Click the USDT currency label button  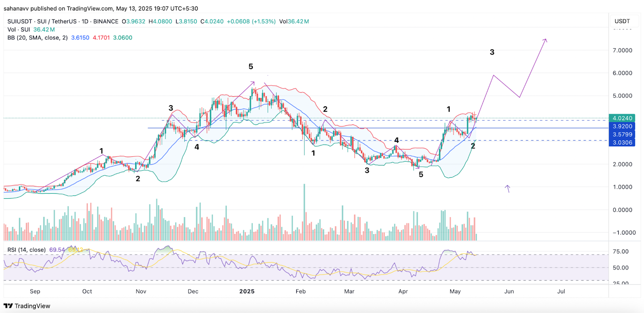coord(622,21)
